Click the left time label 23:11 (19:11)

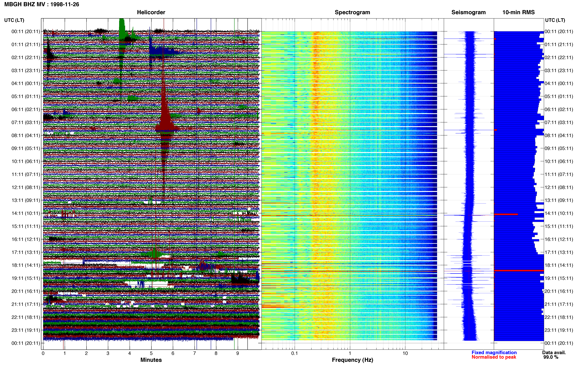click(x=26, y=330)
